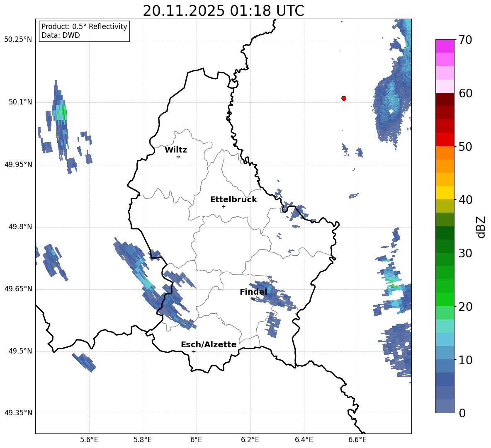Image resolution: width=491 pixels, height=448 pixels.
Task: Click the orange colorbar segment below 50
Action: click(445, 153)
